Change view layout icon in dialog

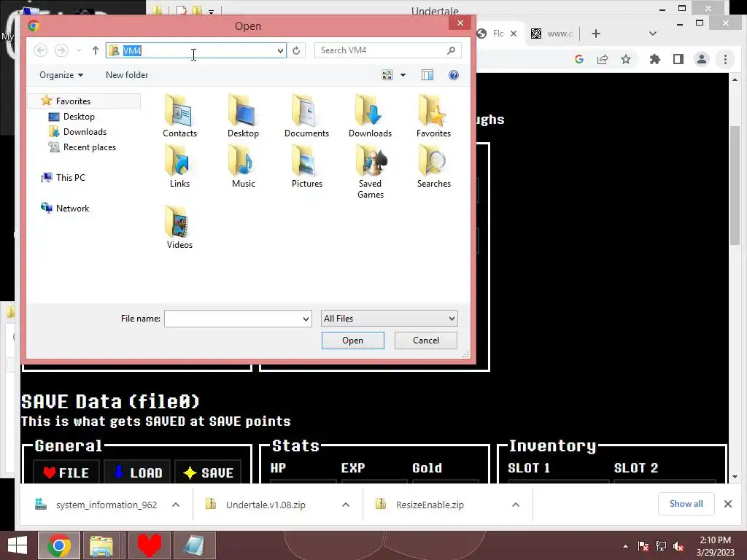[x=387, y=75]
